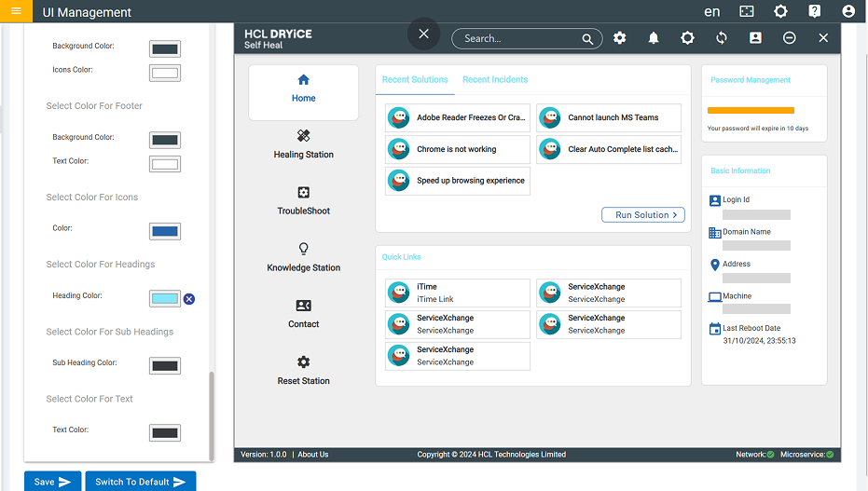868x491 pixels.
Task: Select Clear Auto Complete list cache solution
Action: click(x=609, y=149)
